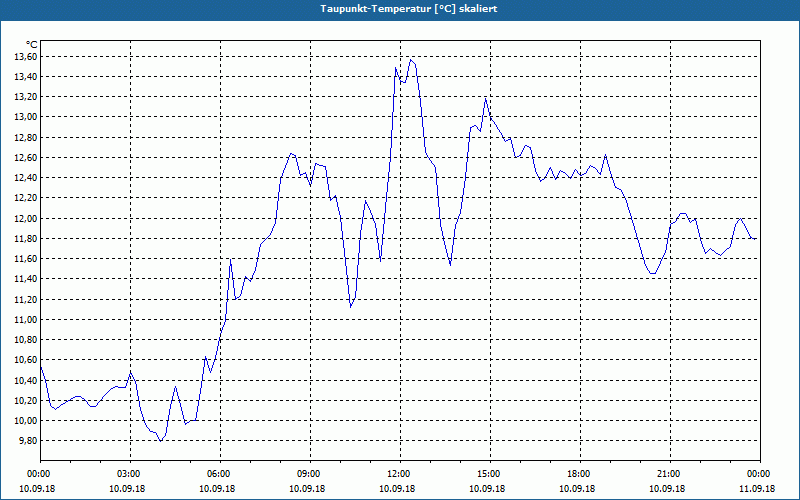Select the 10,00 y-axis label
Screen dimensions: 800x500
26,421
